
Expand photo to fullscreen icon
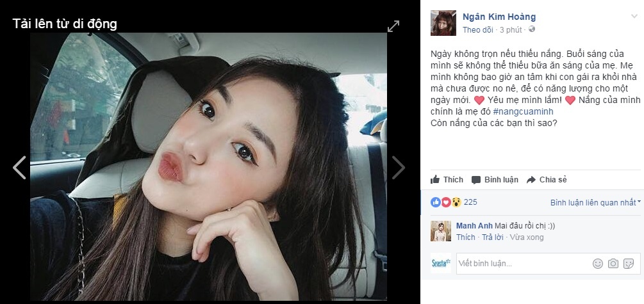click(x=393, y=26)
